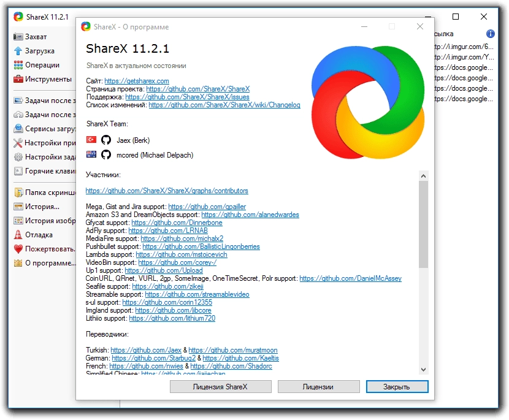This screenshot has height=420, width=509.
Task: Close the About dialog with X button
Action: (x=419, y=26)
